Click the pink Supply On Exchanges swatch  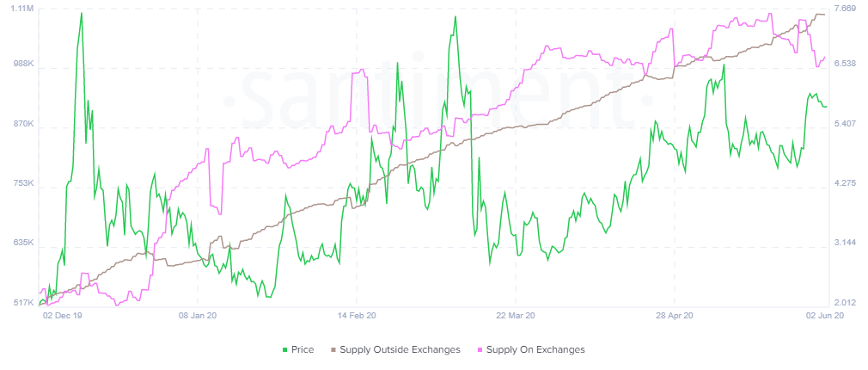(x=480, y=350)
